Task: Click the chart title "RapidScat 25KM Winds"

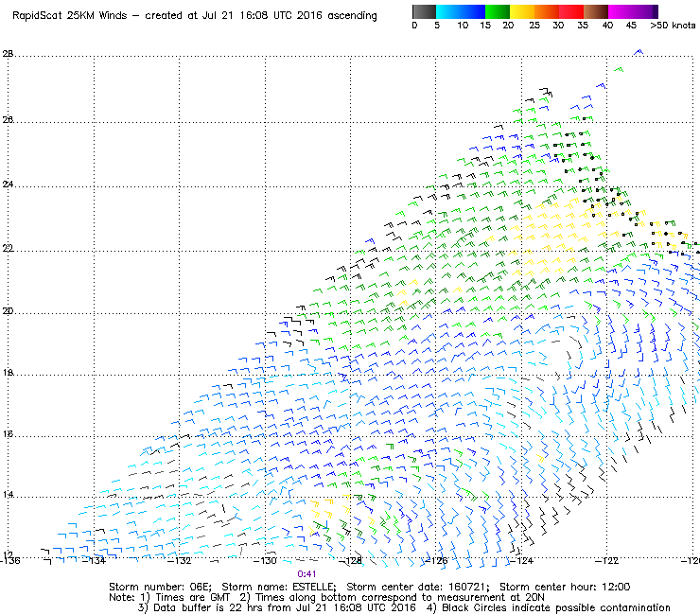Action: point(70,16)
